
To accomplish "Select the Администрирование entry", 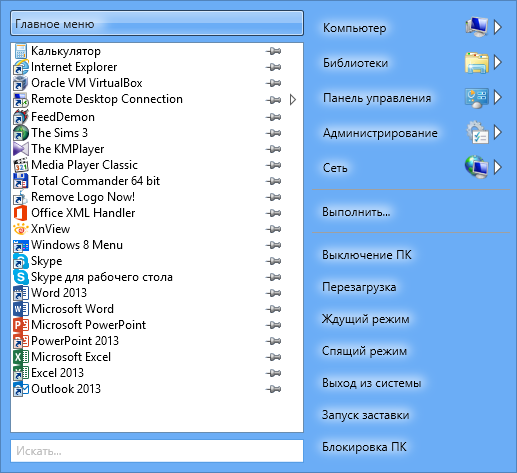I will pyautogui.click(x=380, y=133).
